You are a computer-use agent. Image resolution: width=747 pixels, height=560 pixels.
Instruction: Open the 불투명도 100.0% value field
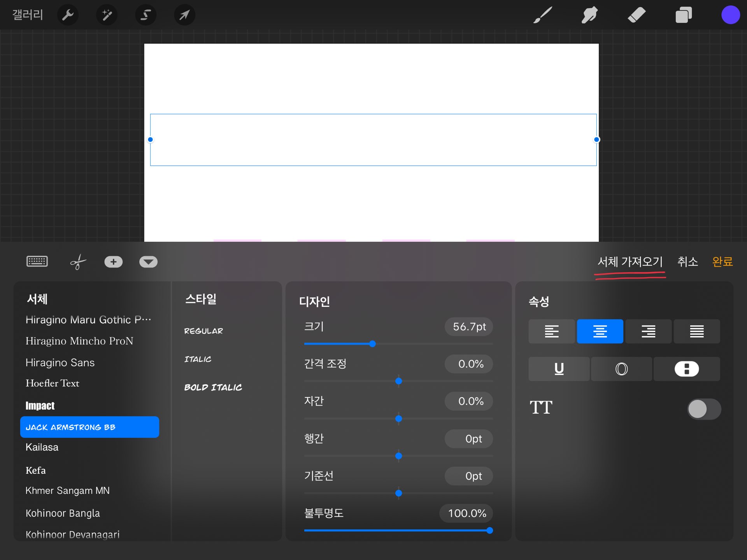tap(466, 513)
